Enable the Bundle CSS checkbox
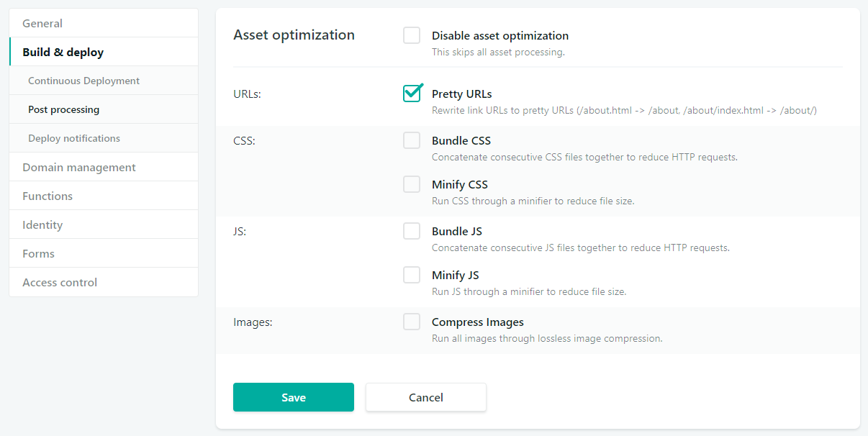This screenshot has width=868, height=436. (412, 140)
